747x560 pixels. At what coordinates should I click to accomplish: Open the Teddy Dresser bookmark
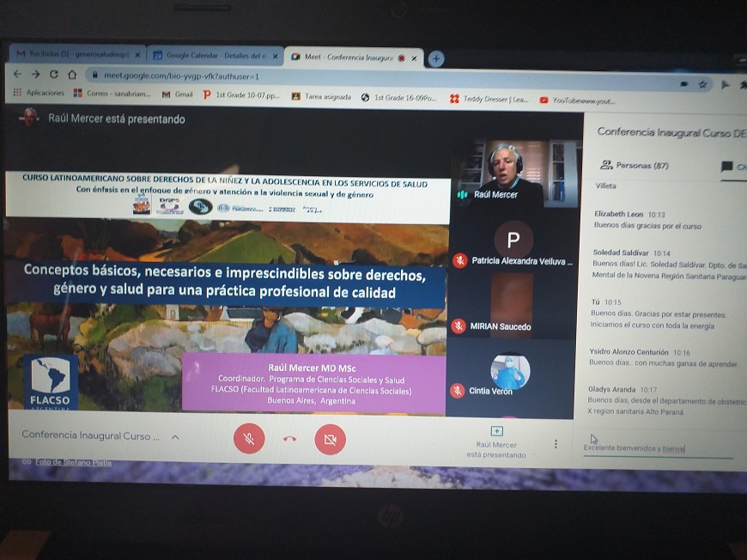489,99
